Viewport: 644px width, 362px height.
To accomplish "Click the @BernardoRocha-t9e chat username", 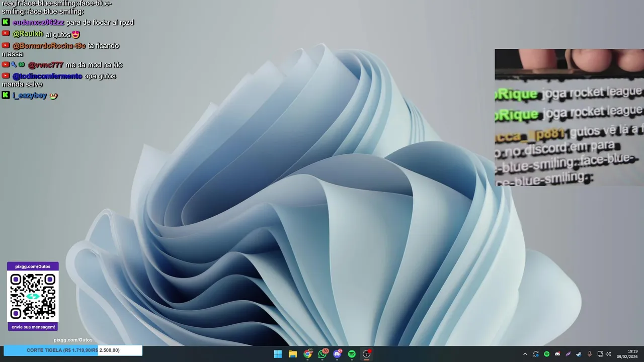I will point(49,46).
